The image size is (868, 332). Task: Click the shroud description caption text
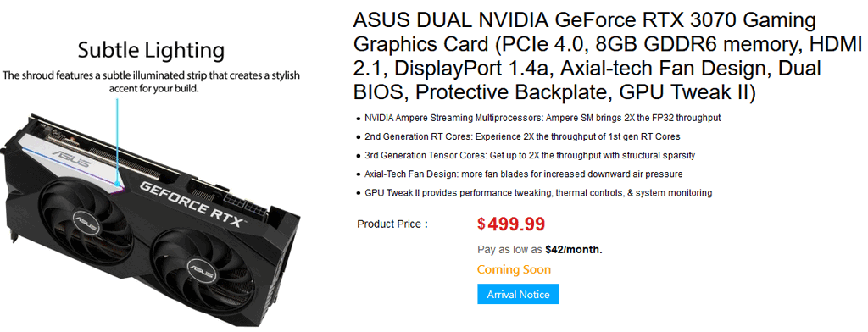pos(151,80)
